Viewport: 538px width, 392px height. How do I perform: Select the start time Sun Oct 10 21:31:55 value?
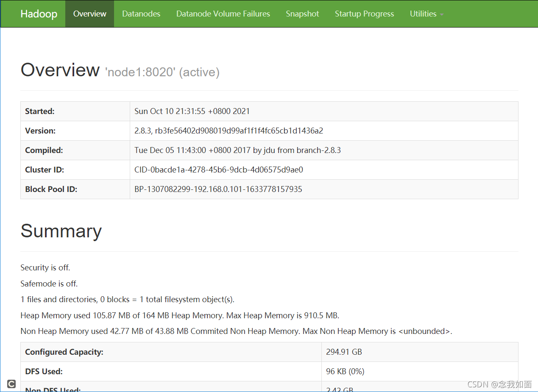(192, 111)
